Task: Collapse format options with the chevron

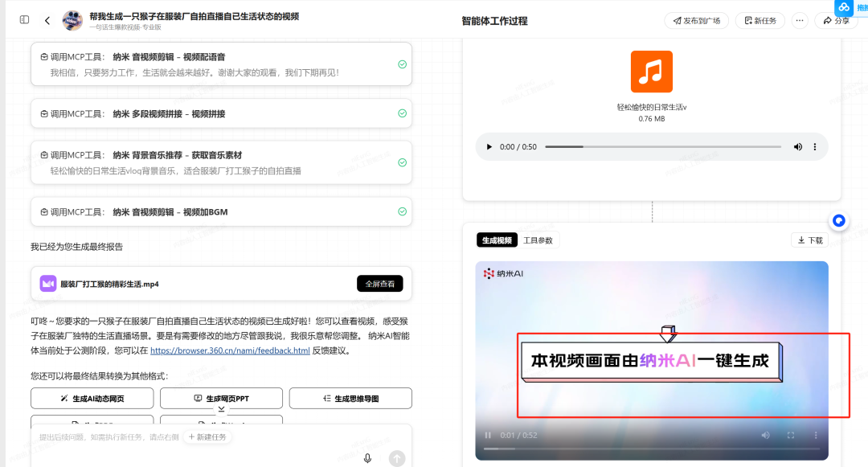Action: click(222, 409)
